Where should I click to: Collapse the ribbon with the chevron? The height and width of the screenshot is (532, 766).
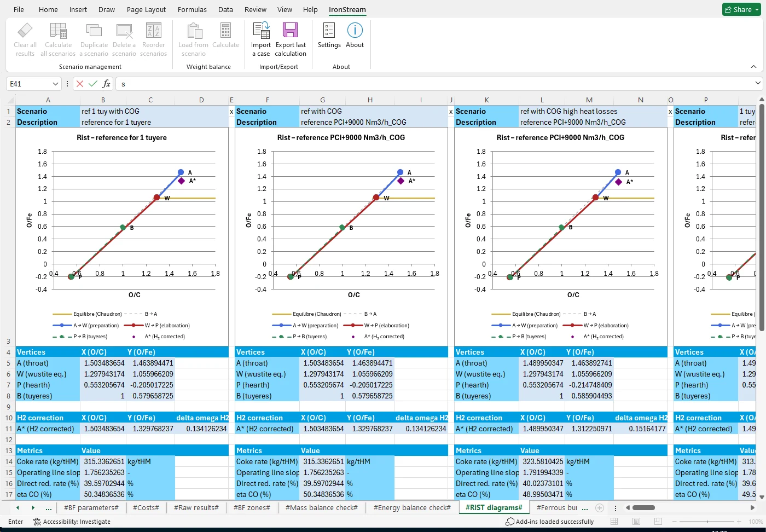[x=753, y=66]
